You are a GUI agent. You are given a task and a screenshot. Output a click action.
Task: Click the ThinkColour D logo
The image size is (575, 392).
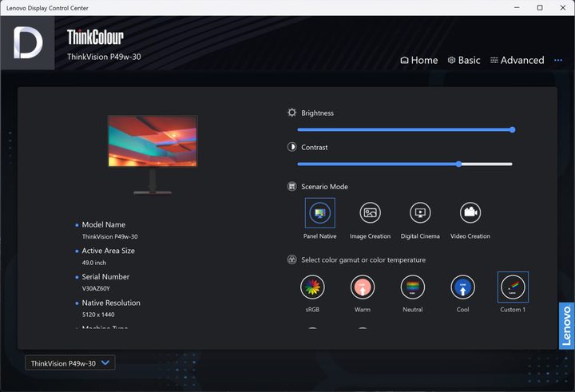[28, 42]
